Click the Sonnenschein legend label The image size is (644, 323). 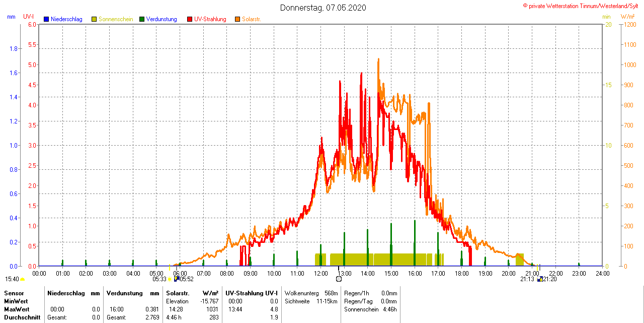(x=116, y=19)
